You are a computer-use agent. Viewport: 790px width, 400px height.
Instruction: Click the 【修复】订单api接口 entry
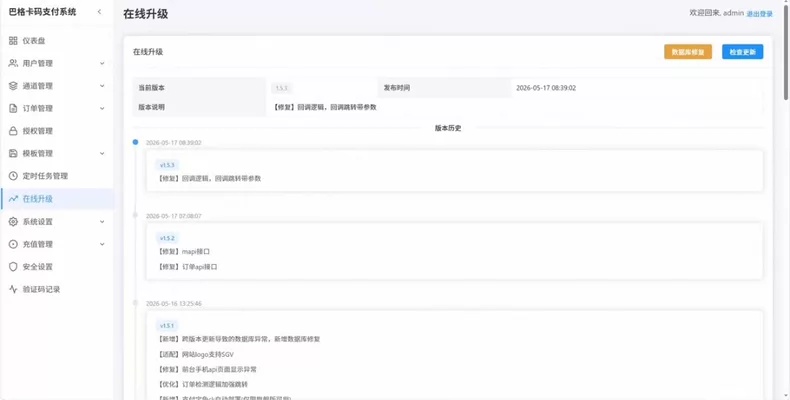[x=187, y=267]
